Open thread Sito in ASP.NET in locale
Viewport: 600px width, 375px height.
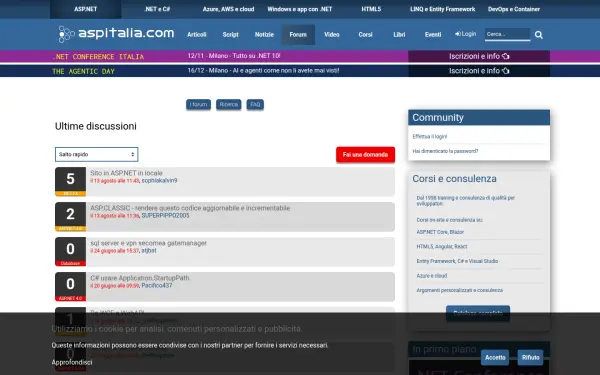click(126, 173)
